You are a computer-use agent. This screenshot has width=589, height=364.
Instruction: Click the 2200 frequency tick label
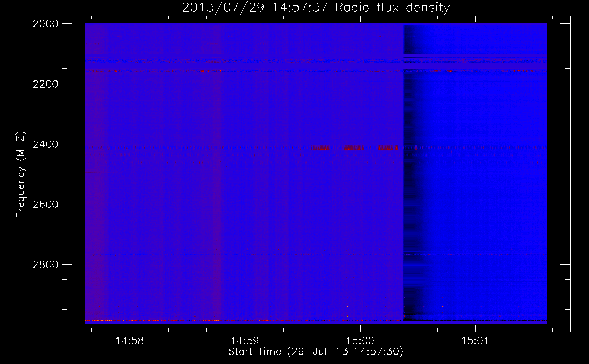pyautogui.click(x=46, y=84)
